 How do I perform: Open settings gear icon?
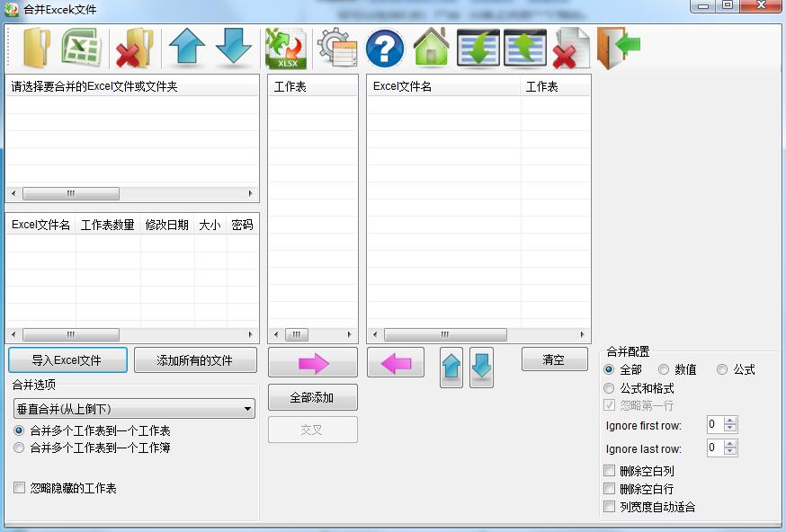click(x=337, y=48)
